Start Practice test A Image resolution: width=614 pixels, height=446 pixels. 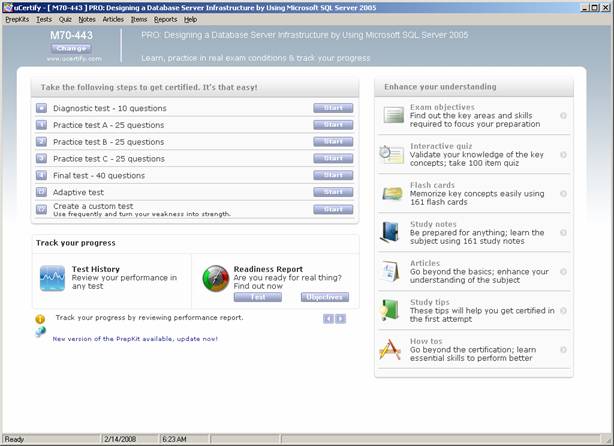pos(333,125)
